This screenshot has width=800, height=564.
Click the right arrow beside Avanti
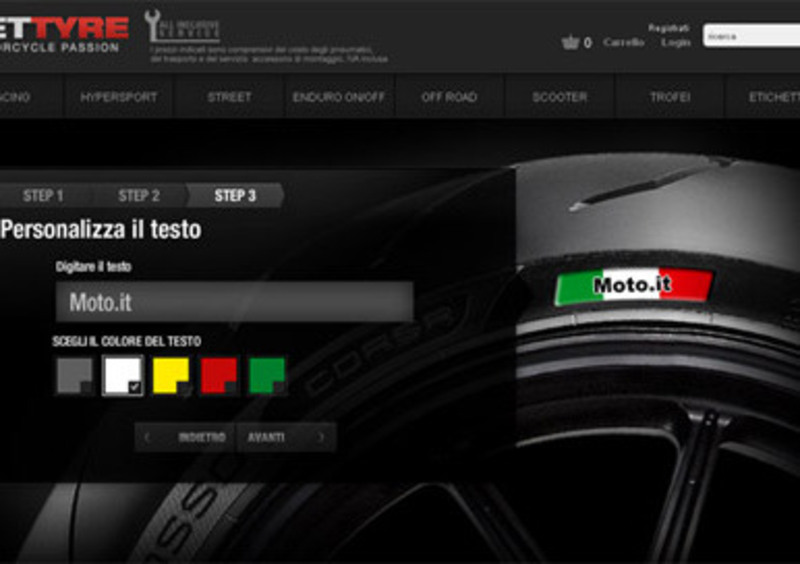click(x=321, y=437)
